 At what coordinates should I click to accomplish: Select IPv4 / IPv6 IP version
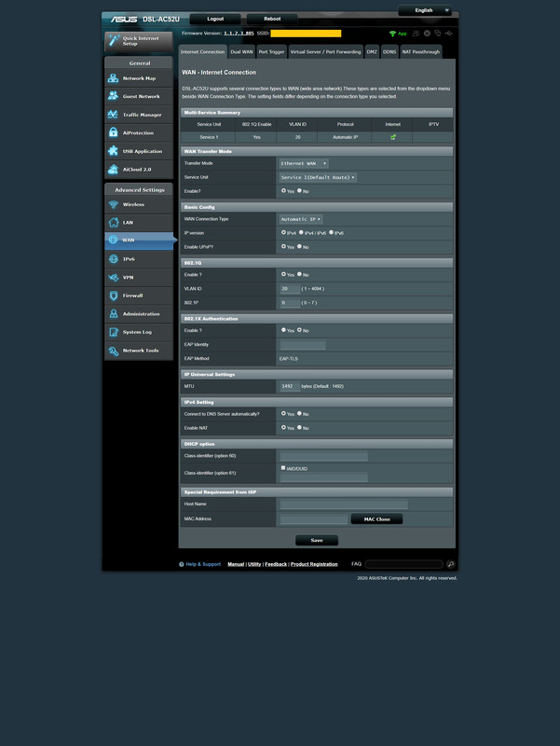pos(301,232)
